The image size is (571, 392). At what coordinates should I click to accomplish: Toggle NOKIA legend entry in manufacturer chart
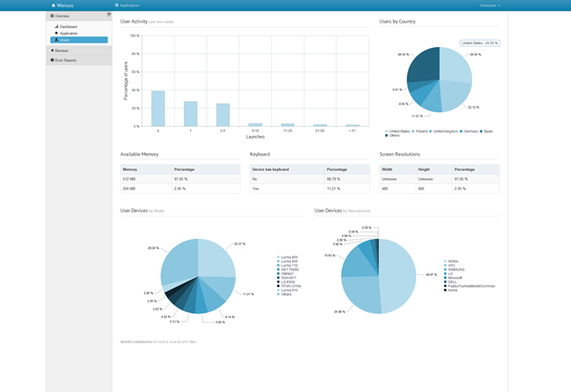[452, 262]
